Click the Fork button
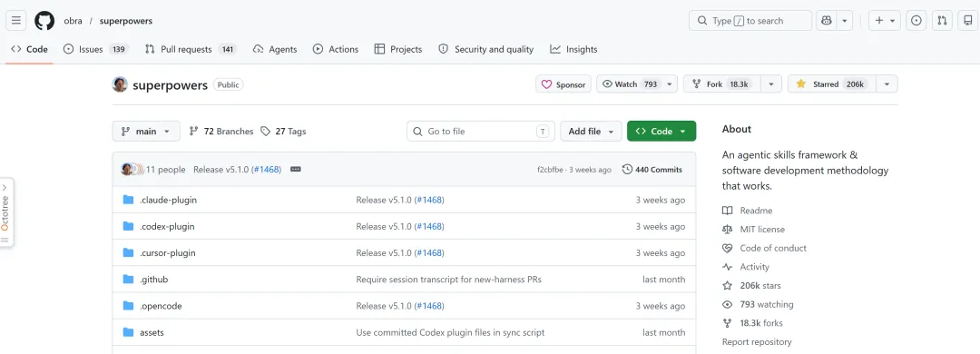Viewport: 980px width, 354px height. click(722, 84)
